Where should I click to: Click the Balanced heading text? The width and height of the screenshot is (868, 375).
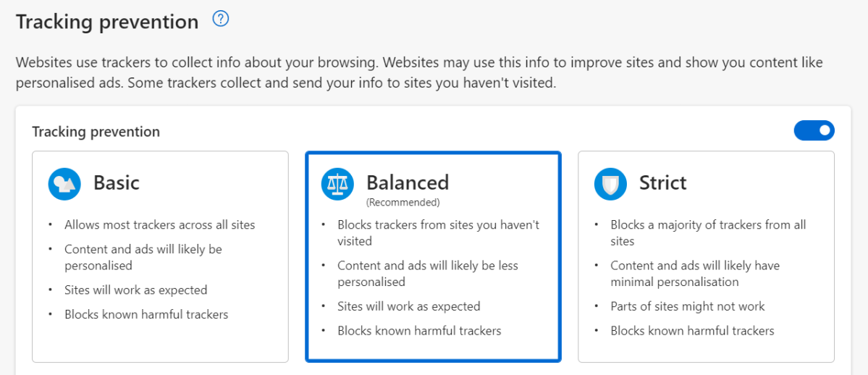click(408, 182)
